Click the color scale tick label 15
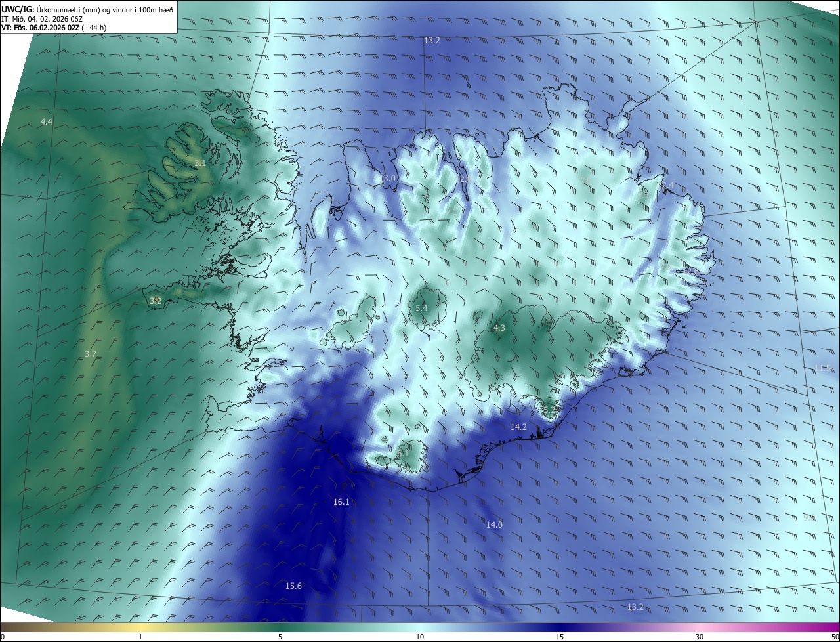840x642 pixels. 560,637
